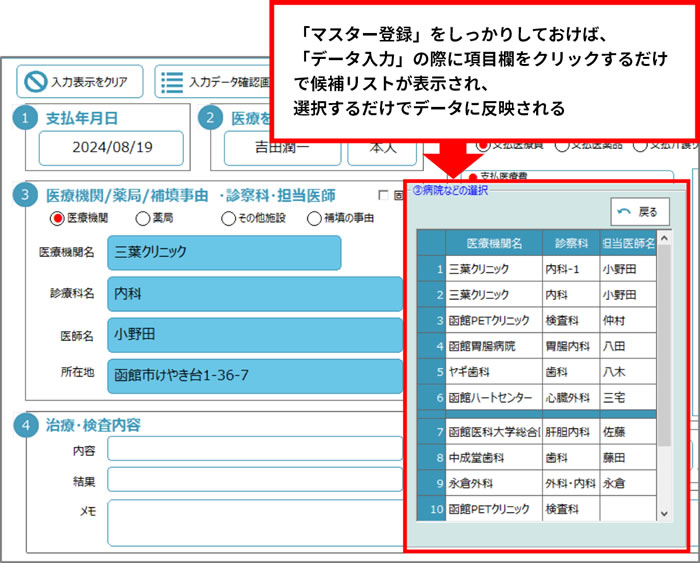The width and height of the screenshot is (700, 563).
Task: Click the doctor cell 八木
Action: click(x=628, y=371)
